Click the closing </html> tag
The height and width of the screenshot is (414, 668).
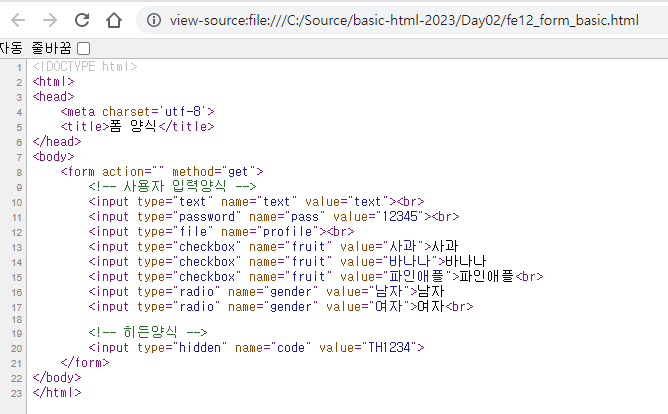click(x=57, y=392)
